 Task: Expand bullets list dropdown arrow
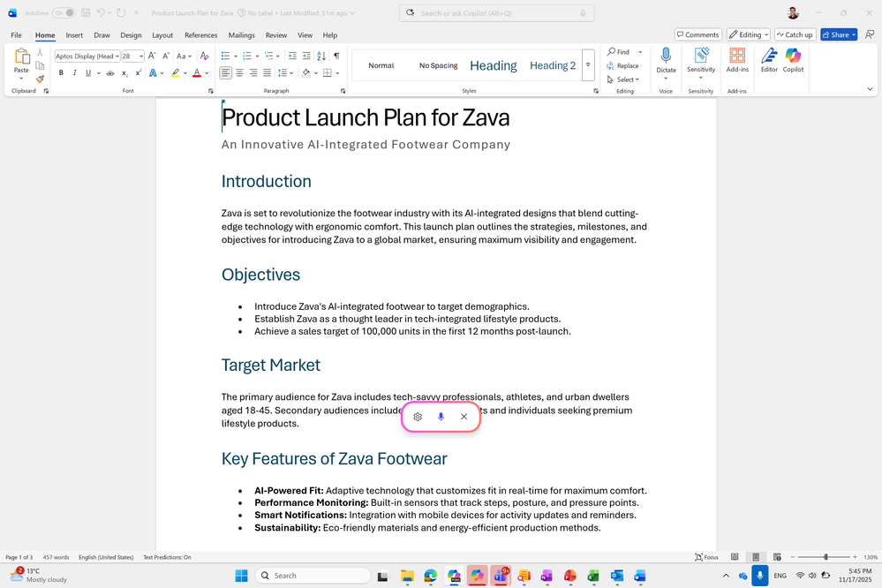(235, 57)
